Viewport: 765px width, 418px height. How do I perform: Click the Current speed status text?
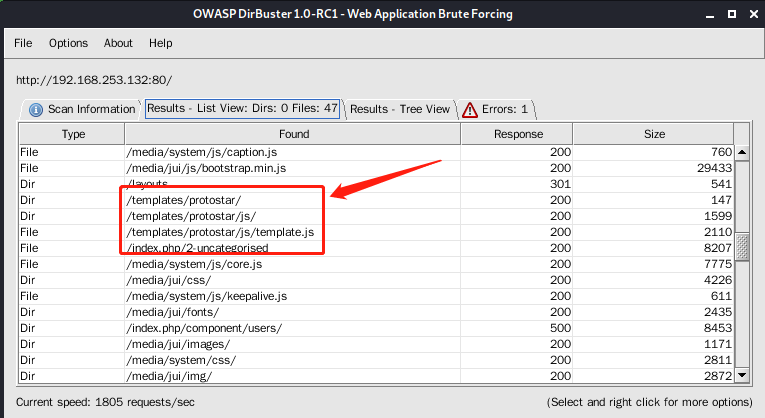(x=105, y=402)
